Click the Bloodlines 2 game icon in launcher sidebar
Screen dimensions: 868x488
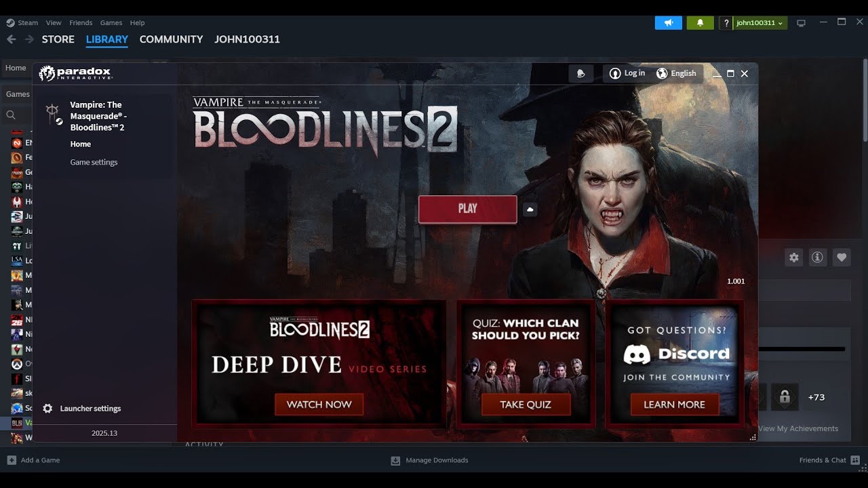[x=54, y=114]
